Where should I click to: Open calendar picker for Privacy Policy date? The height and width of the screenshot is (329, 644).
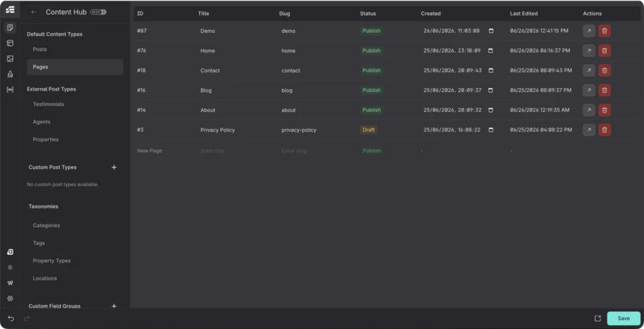(x=491, y=130)
